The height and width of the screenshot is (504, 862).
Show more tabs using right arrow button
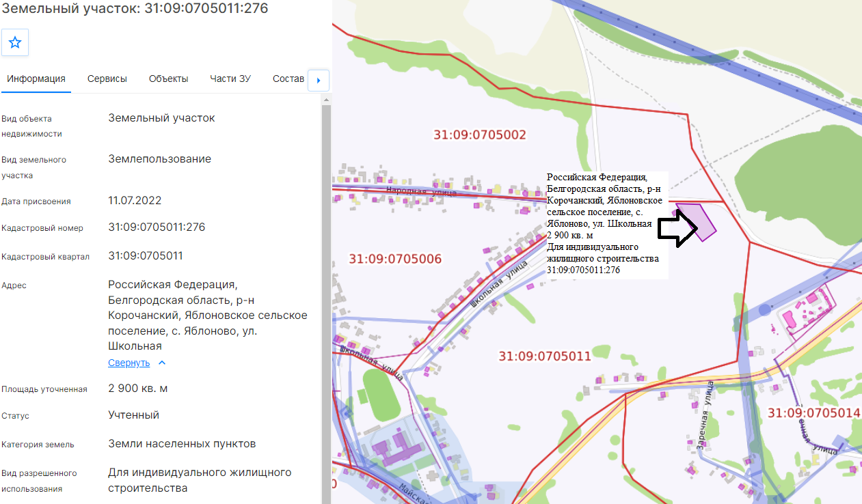coord(319,80)
